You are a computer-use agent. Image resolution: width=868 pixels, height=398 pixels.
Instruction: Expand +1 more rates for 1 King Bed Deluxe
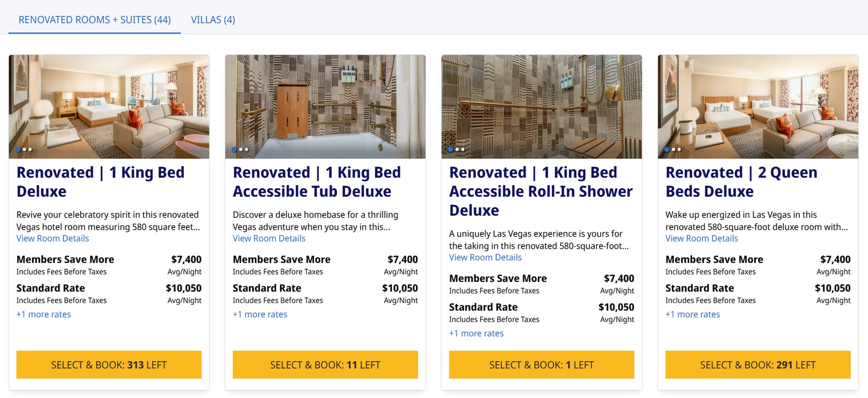coord(43,314)
